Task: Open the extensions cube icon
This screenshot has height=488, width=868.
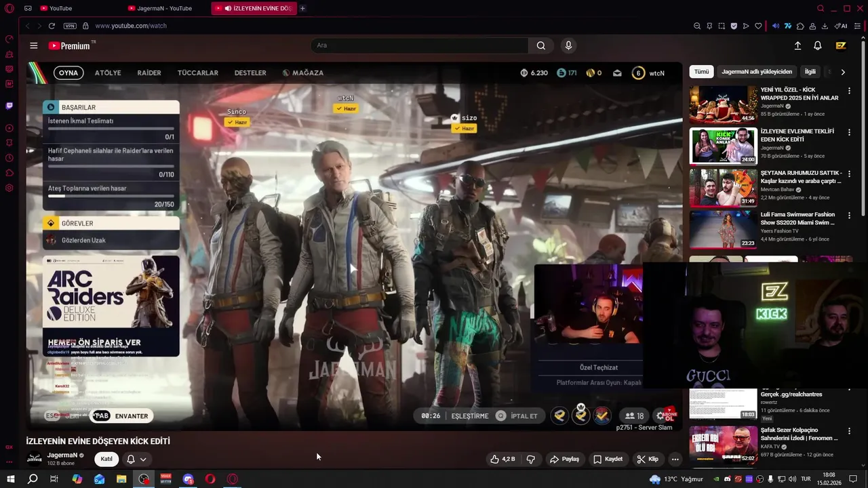Action: coord(800,26)
